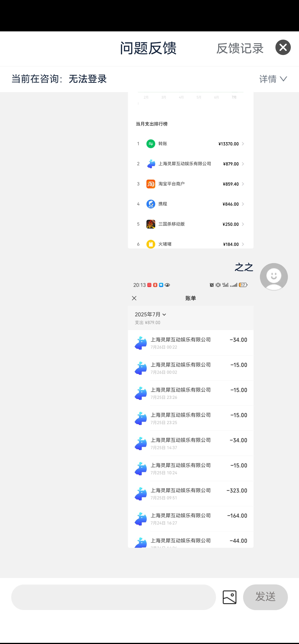Expand chevron next to ¥184.00
This screenshot has height=644, width=299.
tap(243, 244)
